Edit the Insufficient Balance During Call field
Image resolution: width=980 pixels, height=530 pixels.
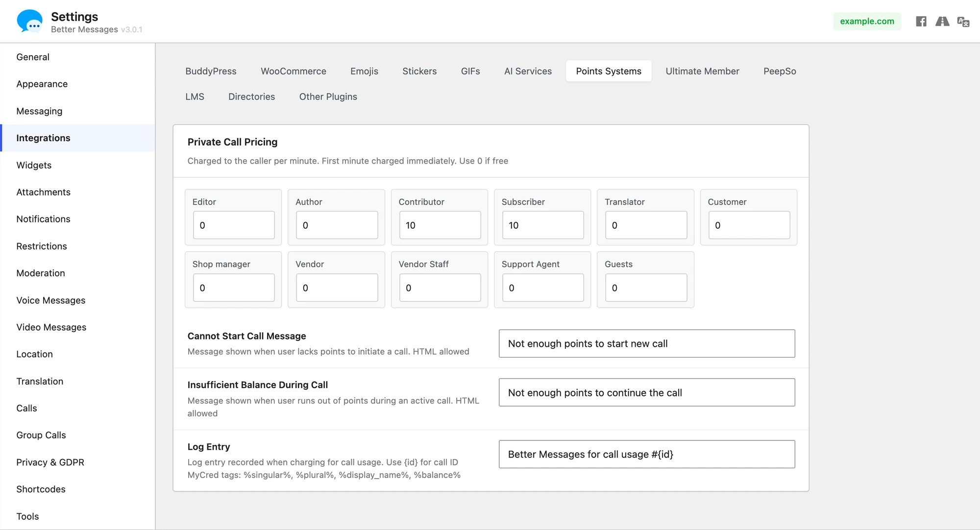pos(647,392)
